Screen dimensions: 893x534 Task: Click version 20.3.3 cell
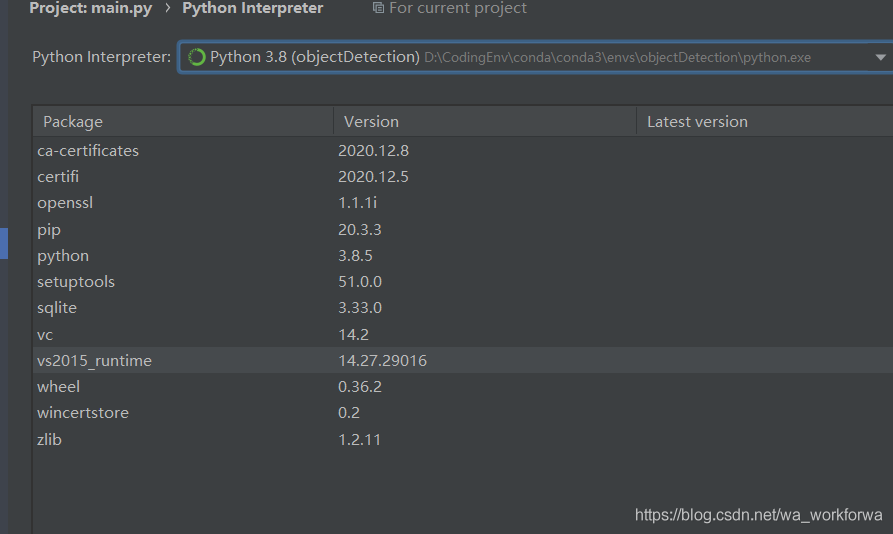(359, 229)
